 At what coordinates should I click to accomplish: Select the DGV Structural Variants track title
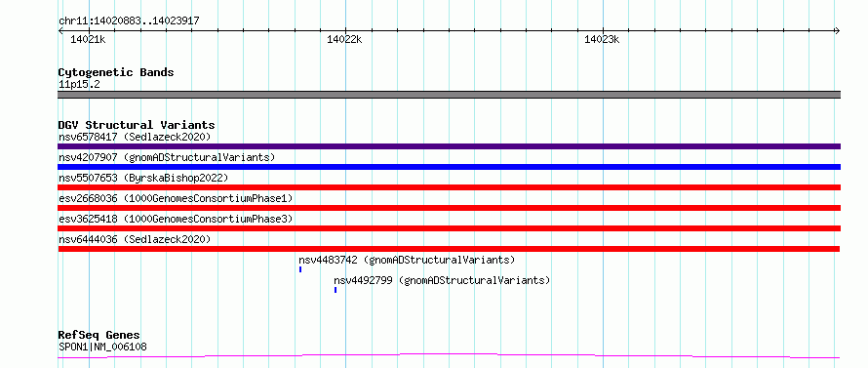pyautogui.click(x=137, y=125)
